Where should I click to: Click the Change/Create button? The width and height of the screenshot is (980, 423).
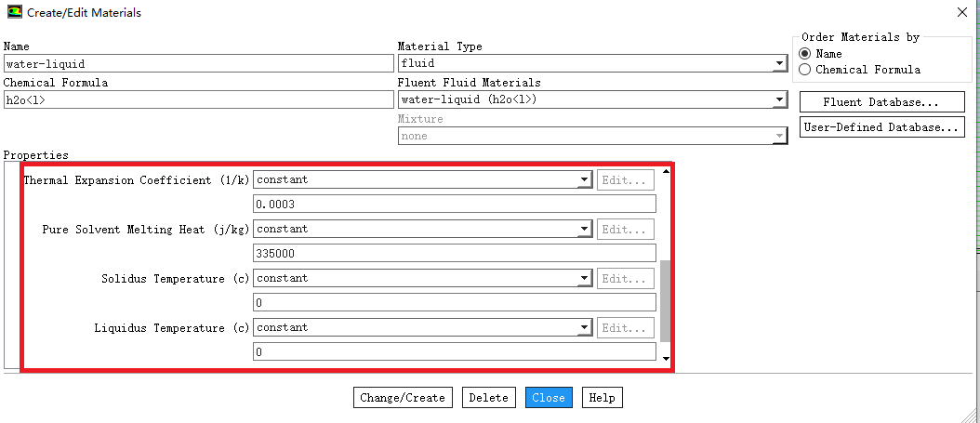click(x=403, y=398)
